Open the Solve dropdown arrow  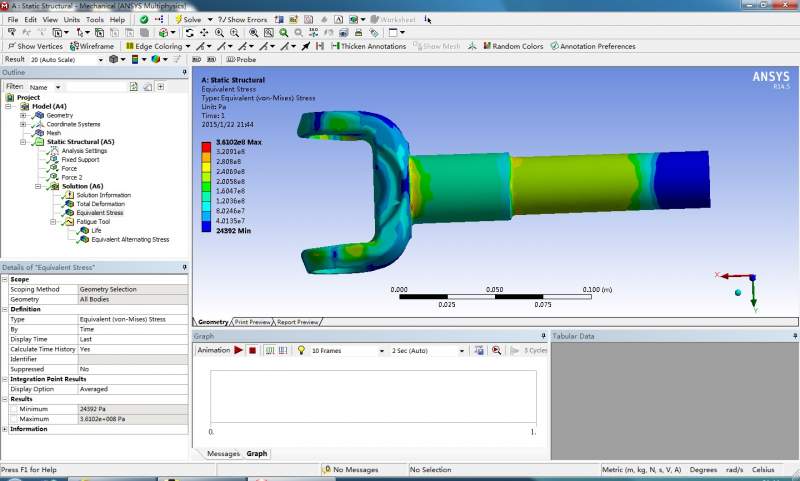click(x=210, y=19)
